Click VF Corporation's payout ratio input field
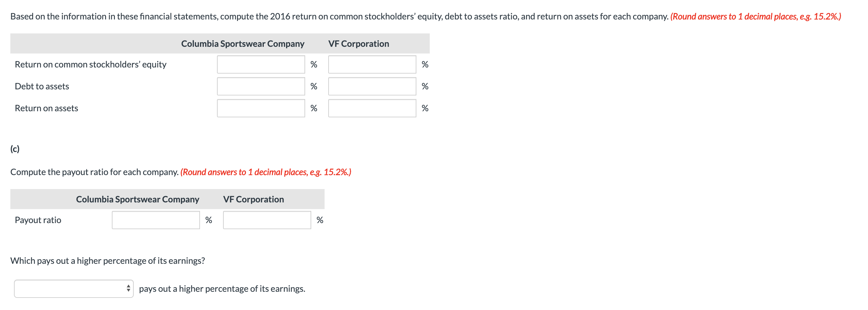 267,220
